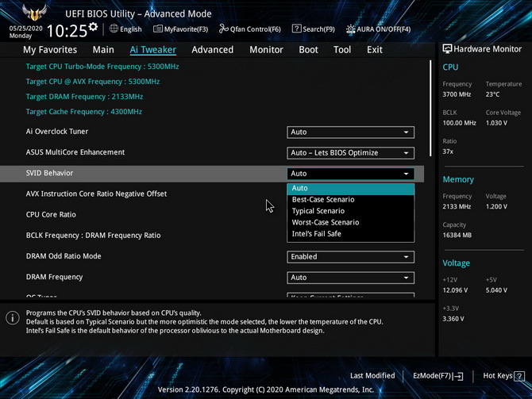The height and width of the screenshot is (399, 532).
Task: Click the 100.00 MHz BCLK value
Action: [x=459, y=123]
